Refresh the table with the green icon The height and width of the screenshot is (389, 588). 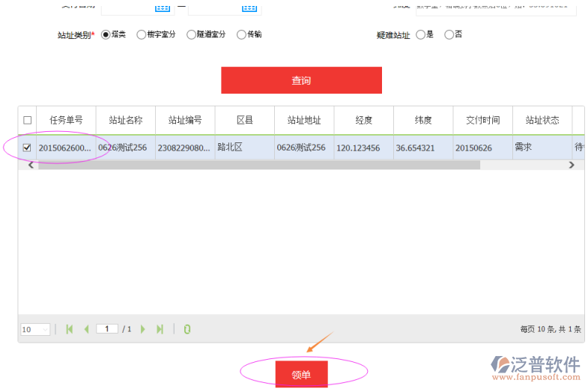coord(187,329)
